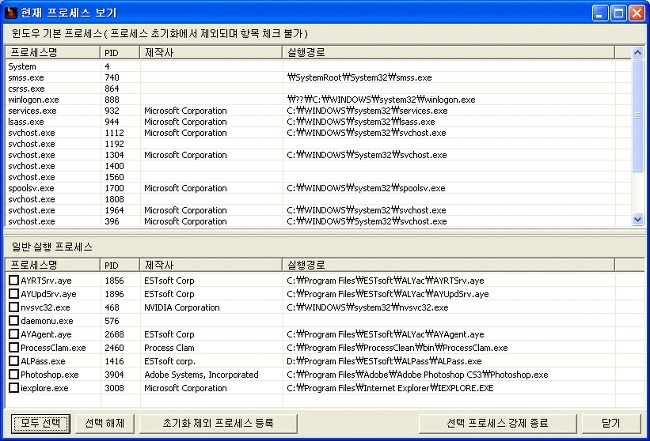The width and height of the screenshot is (650, 441).
Task: Click the 선택 해제 button
Action: pyautogui.click(x=104, y=423)
